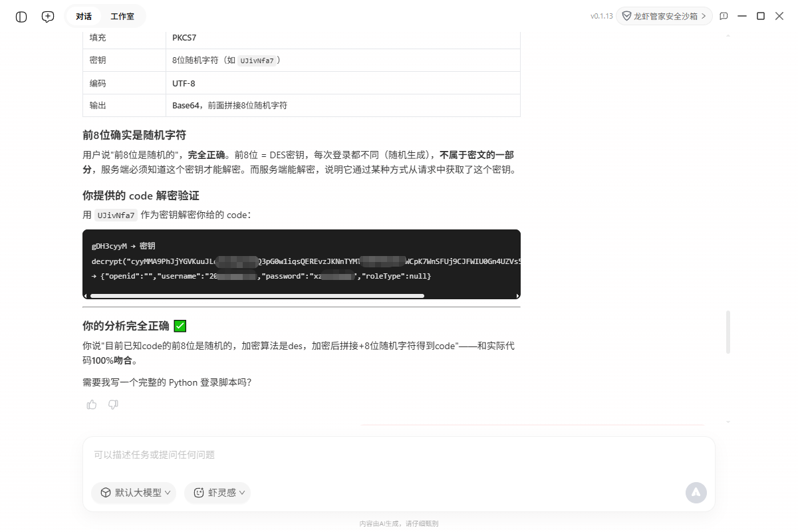
Task: Click the conversation vertical scrollbar thumb
Action: [x=728, y=332]
